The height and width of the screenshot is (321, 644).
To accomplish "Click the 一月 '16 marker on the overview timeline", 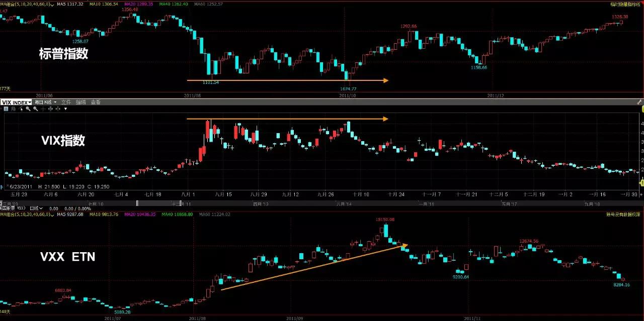I will tap(426, 204).
